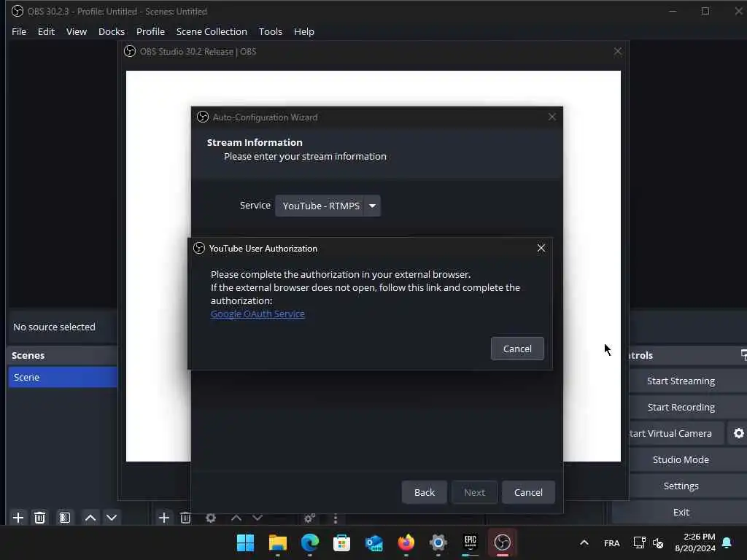Screen dimensions: 747x560
Task: Open the View menu
Action: 76,31
